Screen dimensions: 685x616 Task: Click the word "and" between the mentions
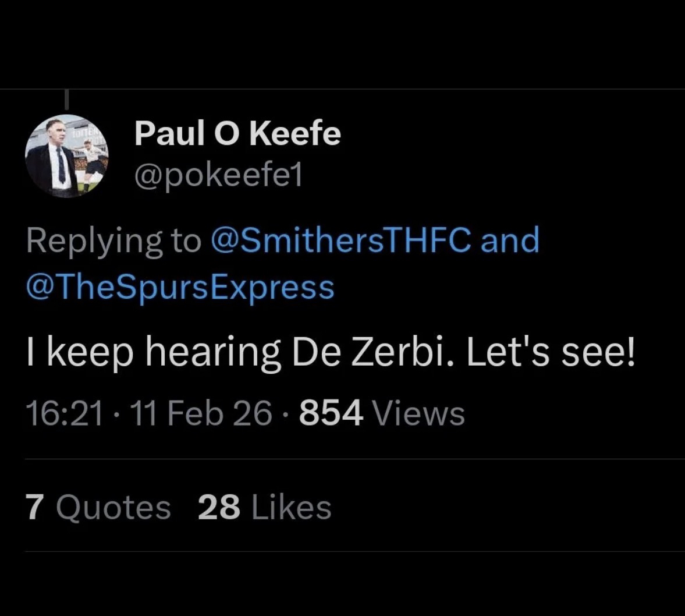510,240
